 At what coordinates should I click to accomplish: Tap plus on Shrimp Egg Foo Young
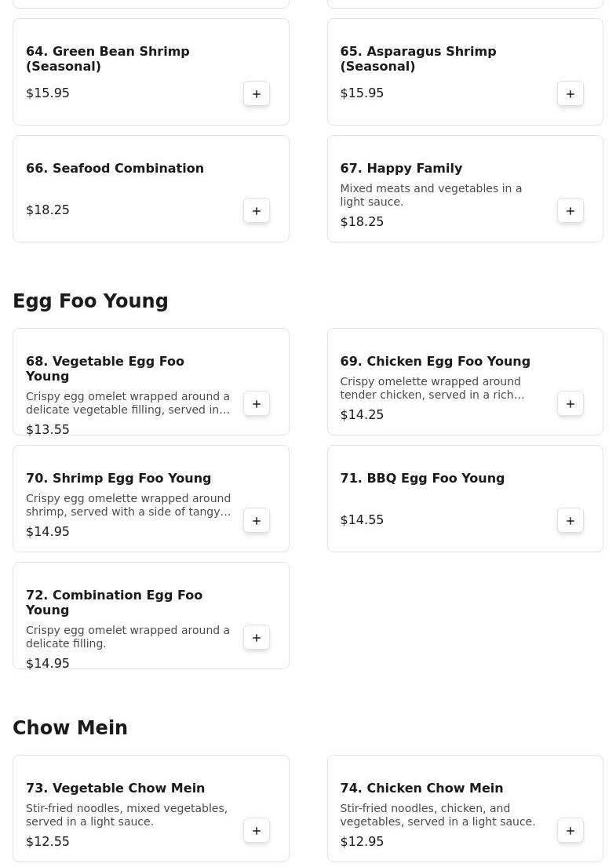[x=257, y=521]
